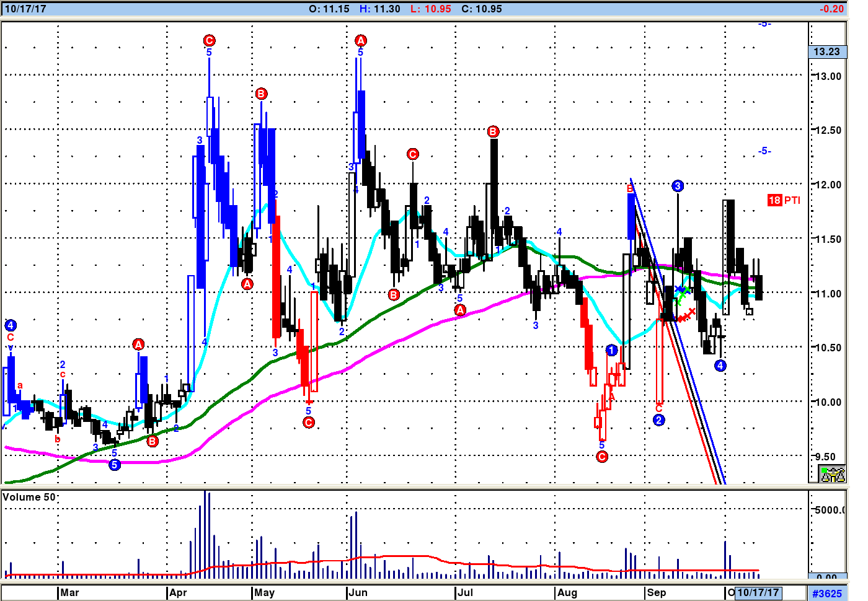
Task: Click the 10/17/17 date in the top header
Action: click(x=25, y=9)
